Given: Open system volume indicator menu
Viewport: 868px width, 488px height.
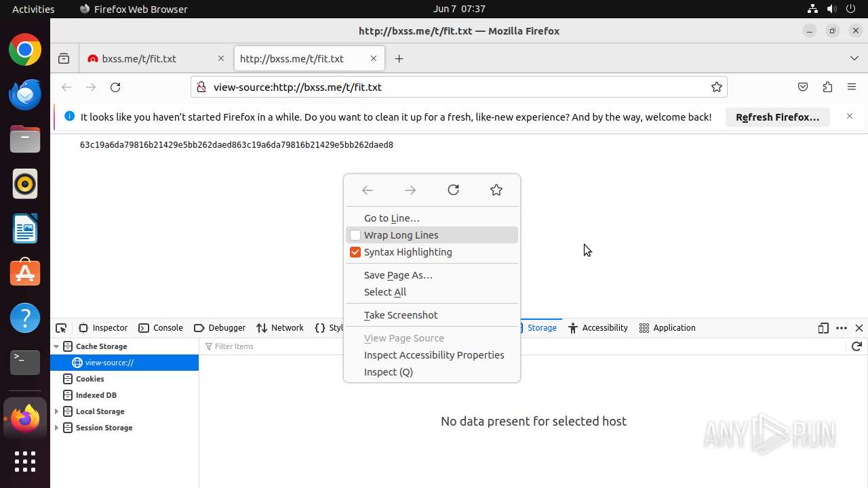Looking at the screenshot, I should [x=831, y=9].
